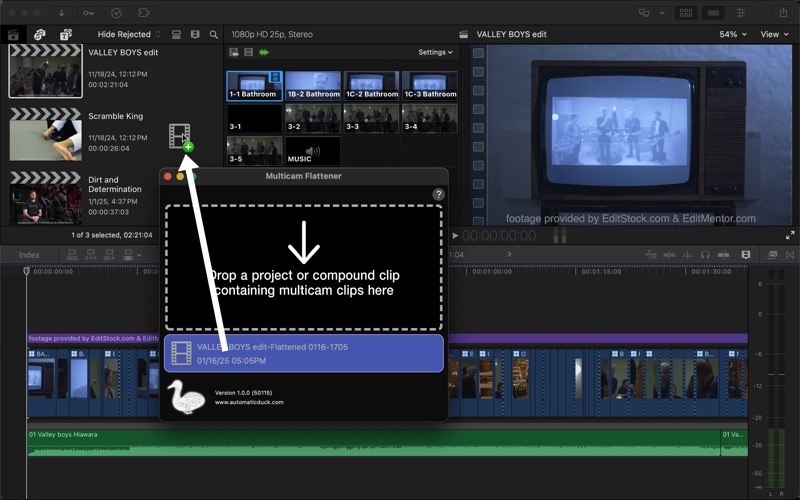Click Overwrite clip edit button

coord(128,255)
